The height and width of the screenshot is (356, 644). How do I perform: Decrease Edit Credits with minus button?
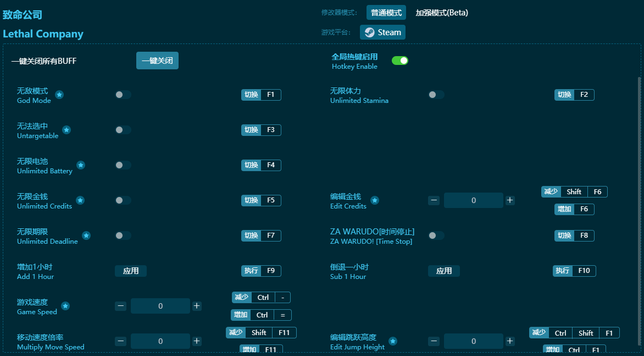[x=434, y=201]
